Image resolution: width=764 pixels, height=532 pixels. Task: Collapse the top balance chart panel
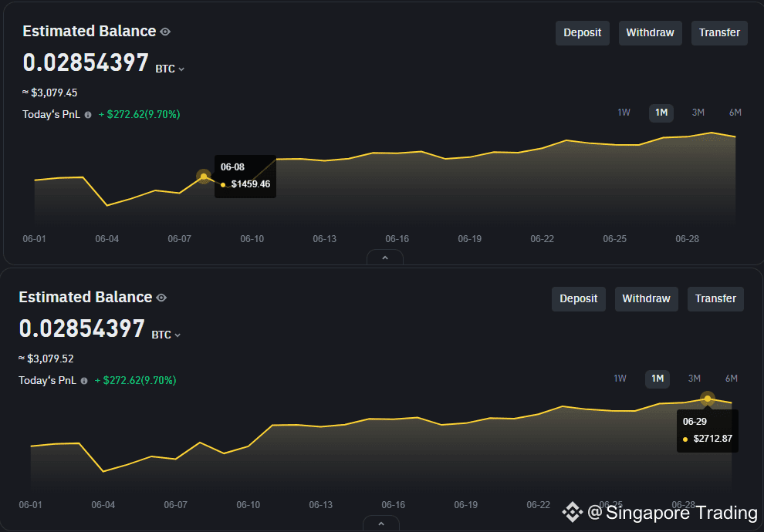pos(385,258)
